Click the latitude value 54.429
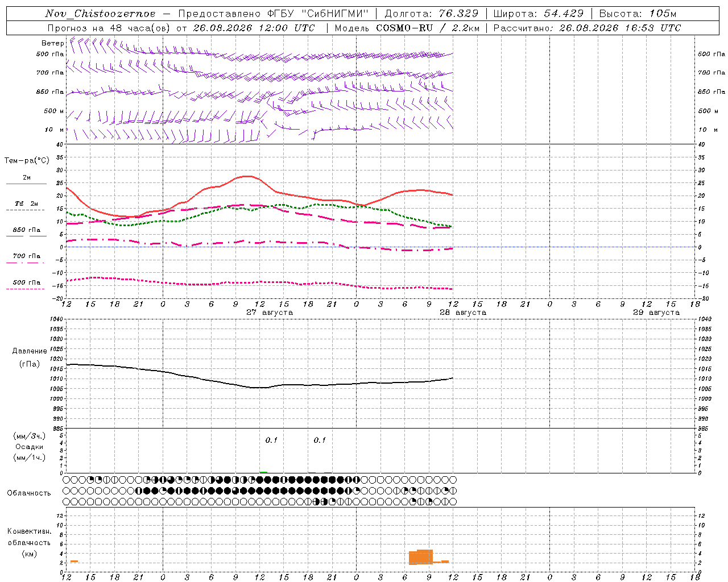Viewport: 728px width, 582px height. click(x=564, y=14)
